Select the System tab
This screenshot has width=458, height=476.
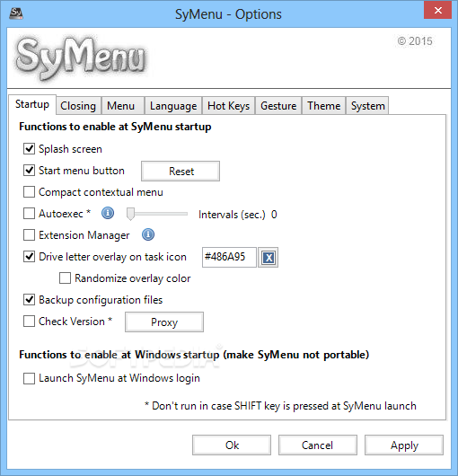coord(367,106)
